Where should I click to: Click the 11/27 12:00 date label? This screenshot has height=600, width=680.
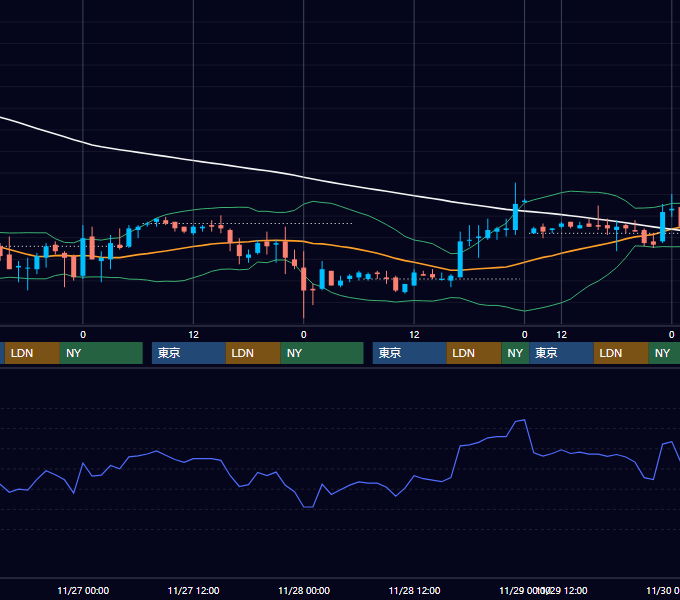pyautogui.click(x=193, y=590)
